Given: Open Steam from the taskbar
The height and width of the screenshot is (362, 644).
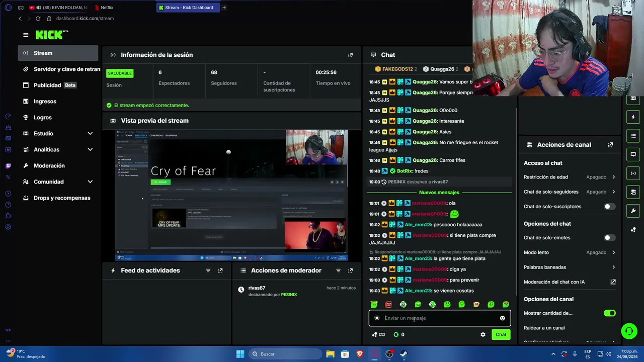Looking at the screenshot, I should click(404, 354).
